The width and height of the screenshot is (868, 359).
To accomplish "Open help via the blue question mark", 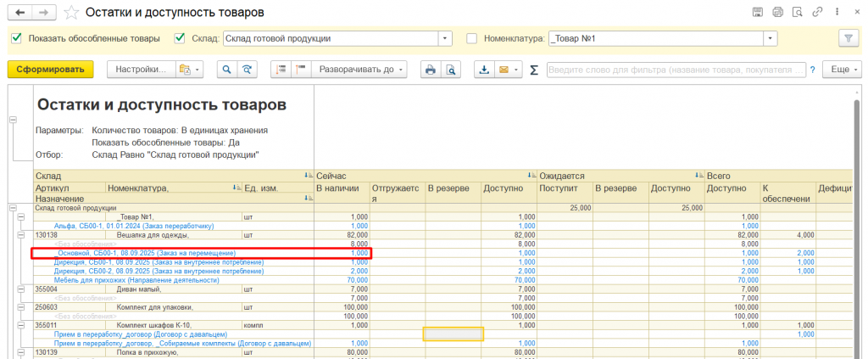I will click(813, 70).
